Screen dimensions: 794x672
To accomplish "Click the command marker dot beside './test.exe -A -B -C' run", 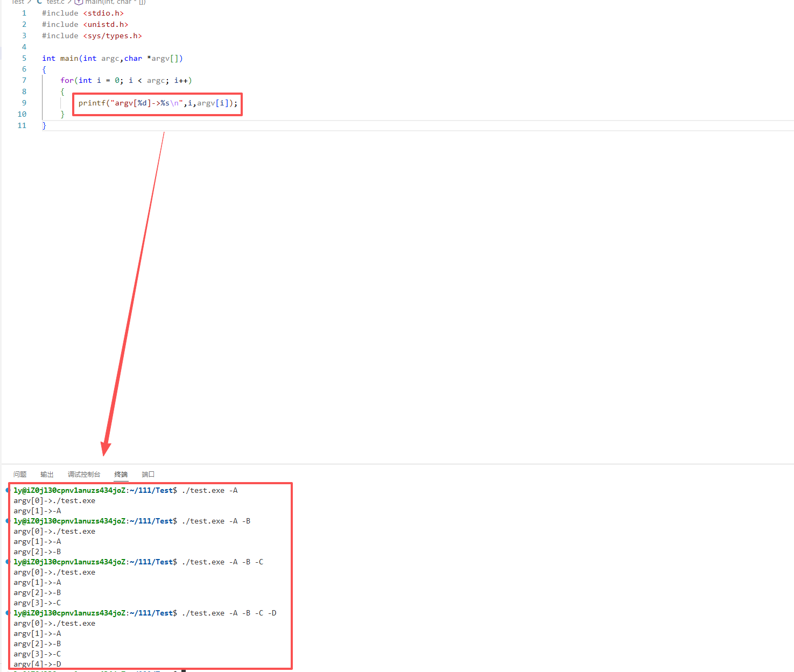I will click(x=8, y=562).
